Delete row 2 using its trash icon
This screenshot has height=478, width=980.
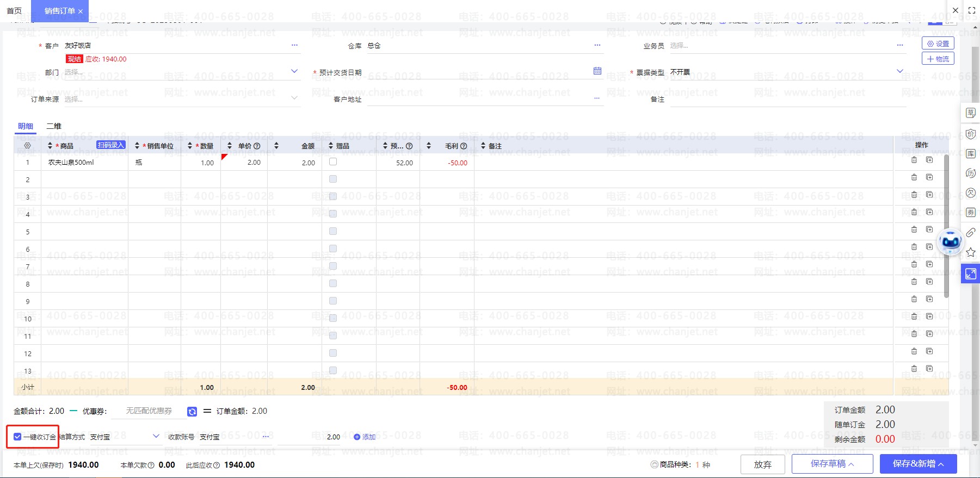(x=914, y=177)
